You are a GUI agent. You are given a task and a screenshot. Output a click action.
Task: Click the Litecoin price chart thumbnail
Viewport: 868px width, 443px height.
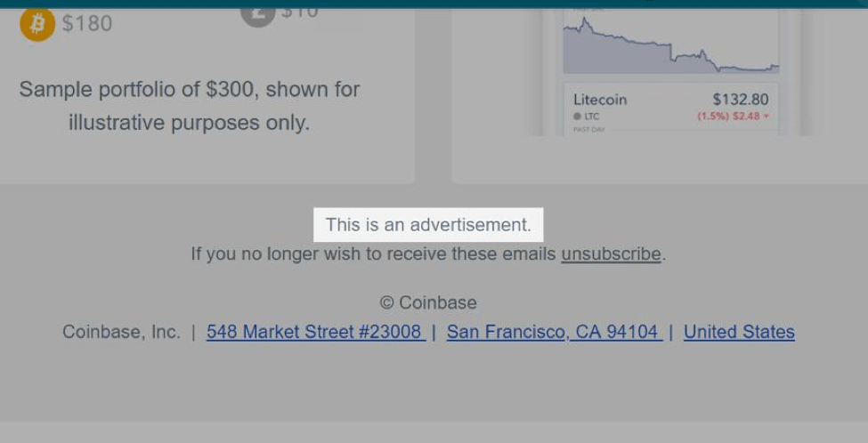tap(670, 44)
